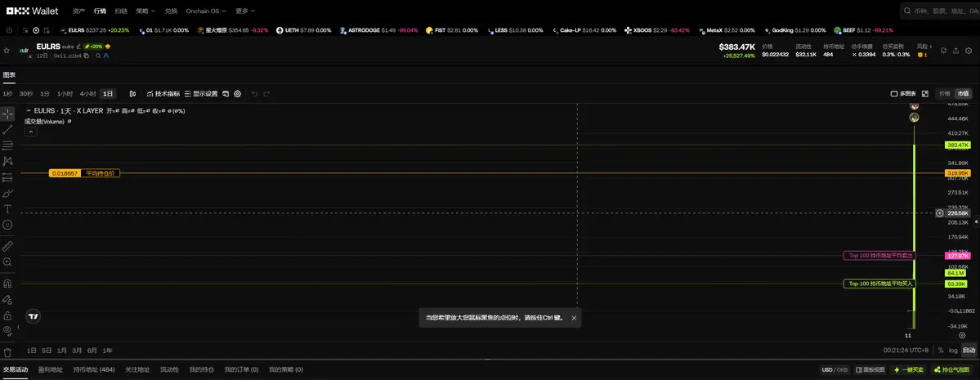Click the chart layout template icon
980x380 pixels.
pos(226,94)
